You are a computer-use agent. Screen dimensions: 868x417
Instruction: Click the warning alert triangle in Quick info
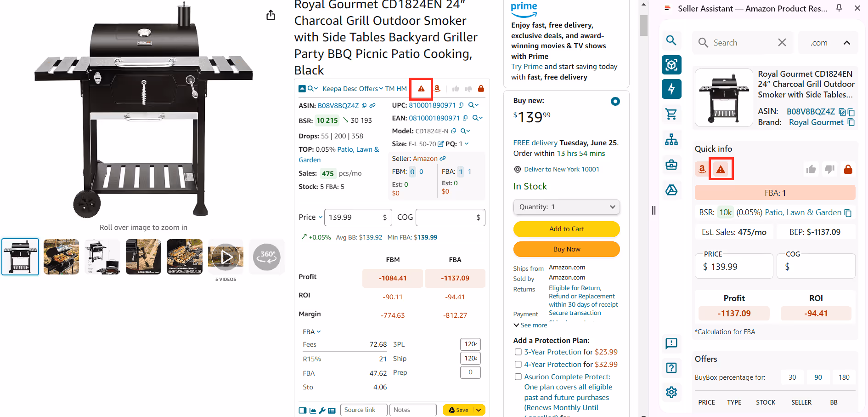721,169
